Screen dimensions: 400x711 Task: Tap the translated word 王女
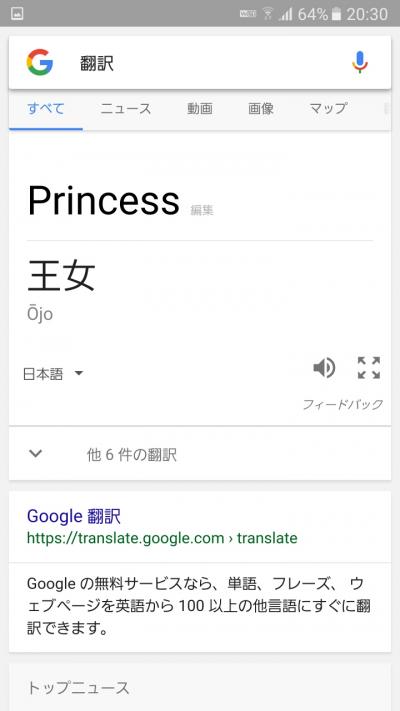61,276
